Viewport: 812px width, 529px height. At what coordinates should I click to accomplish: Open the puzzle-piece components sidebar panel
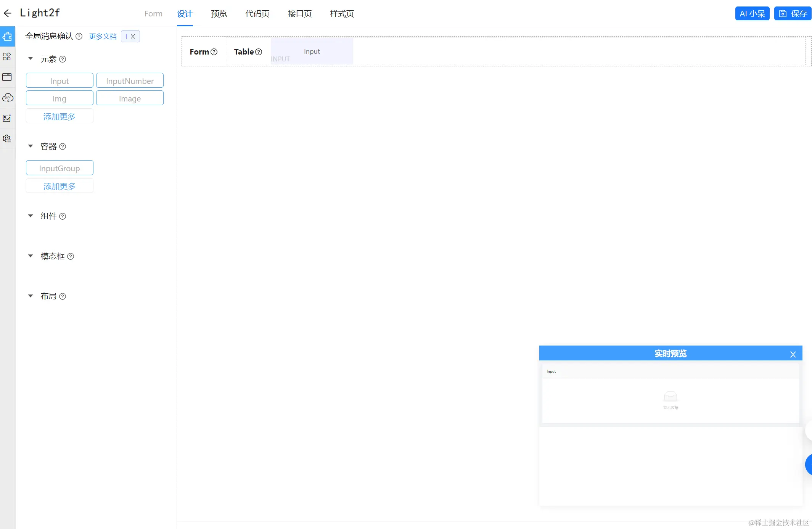[x=7, y=37]
